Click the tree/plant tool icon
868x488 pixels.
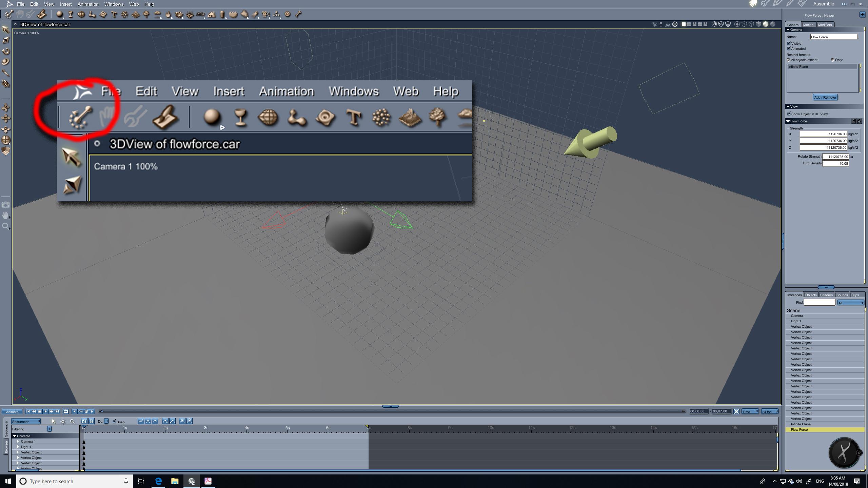coord(146,14)
